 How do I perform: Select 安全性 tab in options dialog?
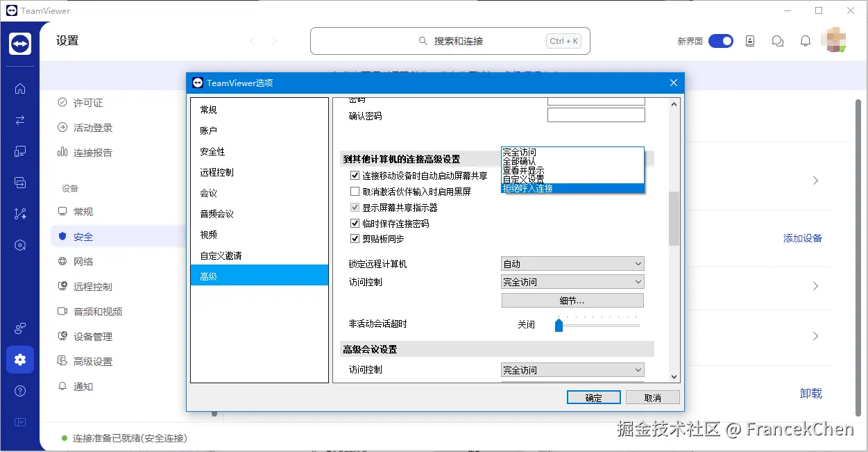[x=259, y=151]
